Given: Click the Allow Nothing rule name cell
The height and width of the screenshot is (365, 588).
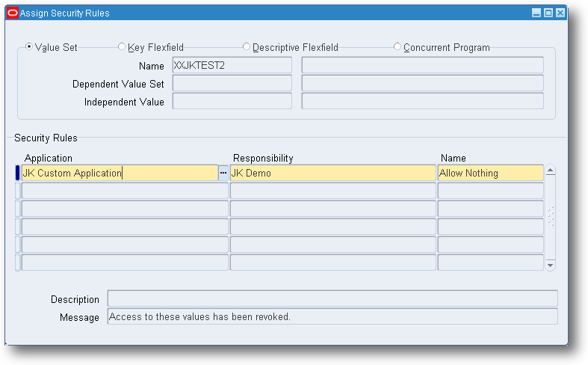Looking at the screenshot, I should click(x=491, y=173).
